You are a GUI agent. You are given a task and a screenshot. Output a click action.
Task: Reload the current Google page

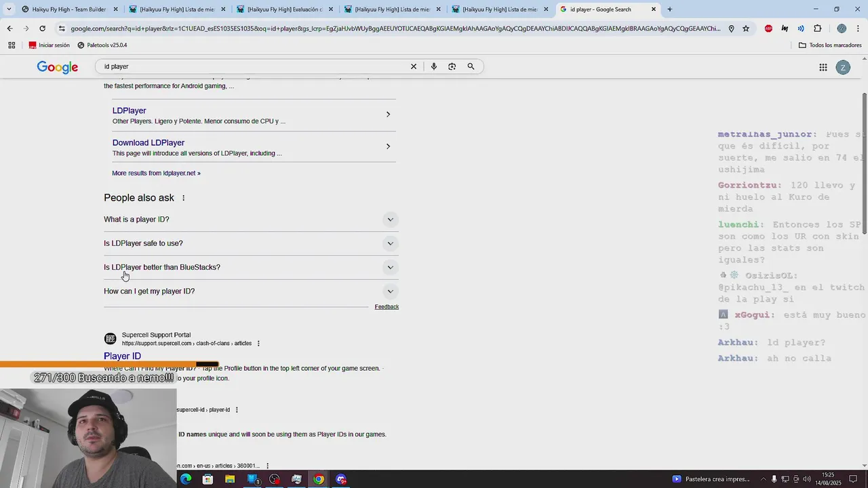coord(42,28)
